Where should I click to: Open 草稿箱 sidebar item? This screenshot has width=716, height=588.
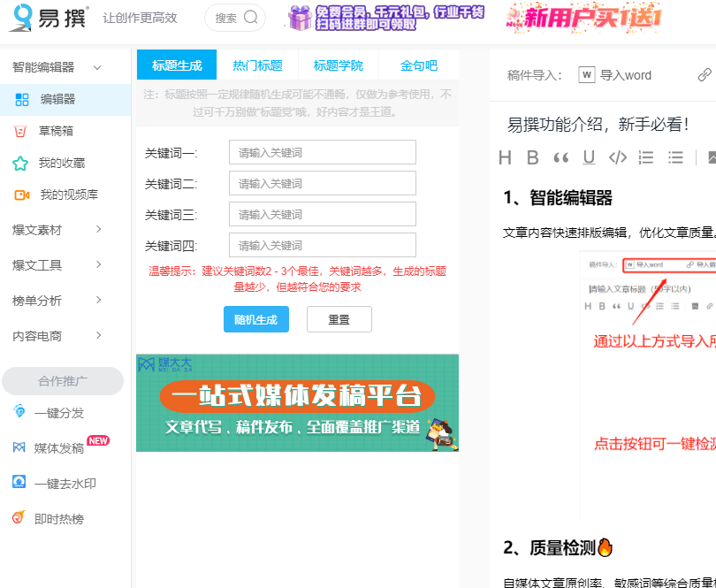[x=65, y=132]
